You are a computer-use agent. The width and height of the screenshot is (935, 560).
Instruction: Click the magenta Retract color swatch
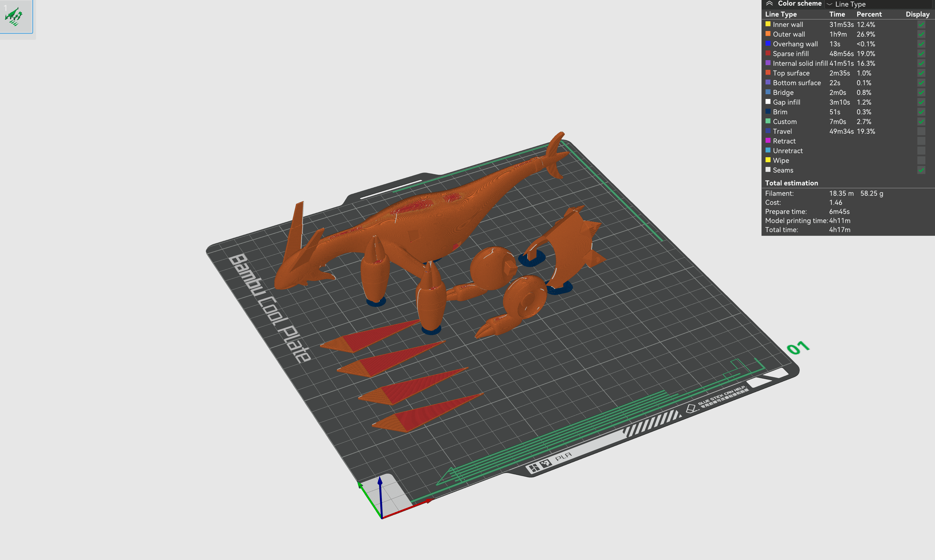coord(768,140)
